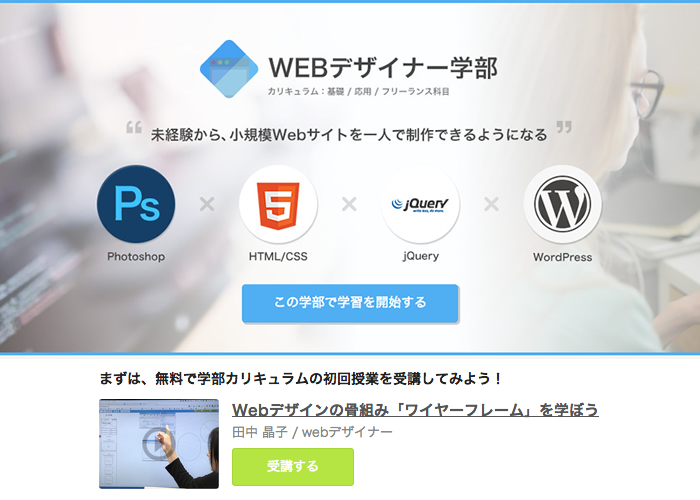Click the jQuery caption under the logo

click(x=421, y=256)
